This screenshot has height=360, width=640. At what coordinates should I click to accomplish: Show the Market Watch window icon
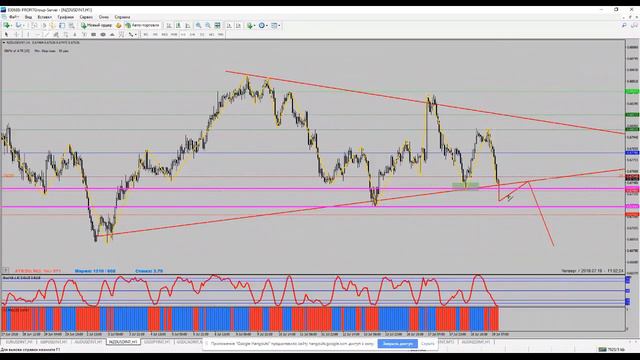[34, 25]
